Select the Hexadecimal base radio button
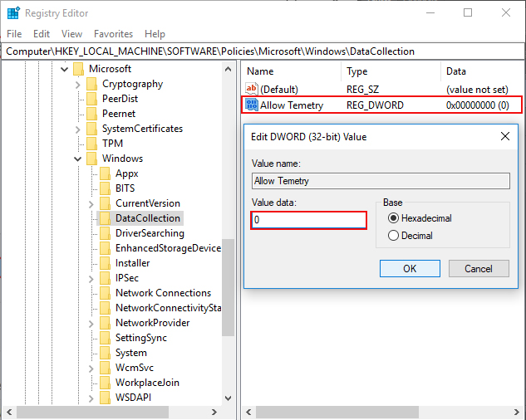 (x=393, y=218)
